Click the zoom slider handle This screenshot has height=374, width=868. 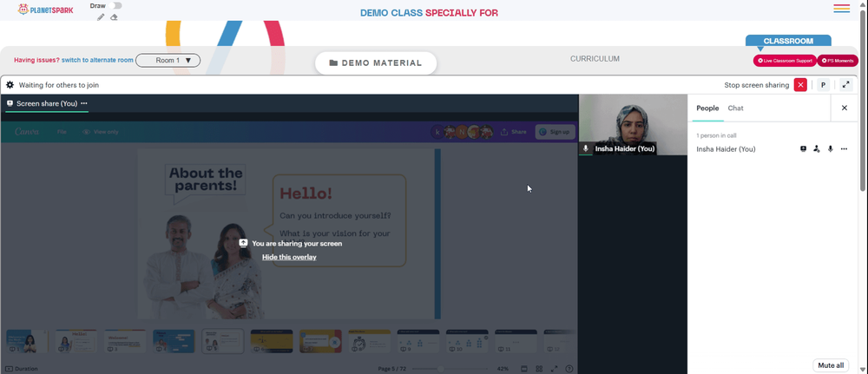[x=441, y=369]
